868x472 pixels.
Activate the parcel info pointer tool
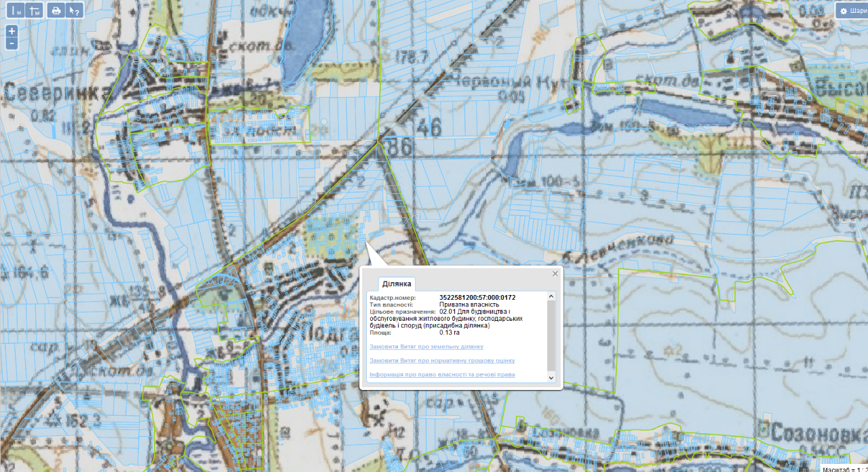point(75,10)
